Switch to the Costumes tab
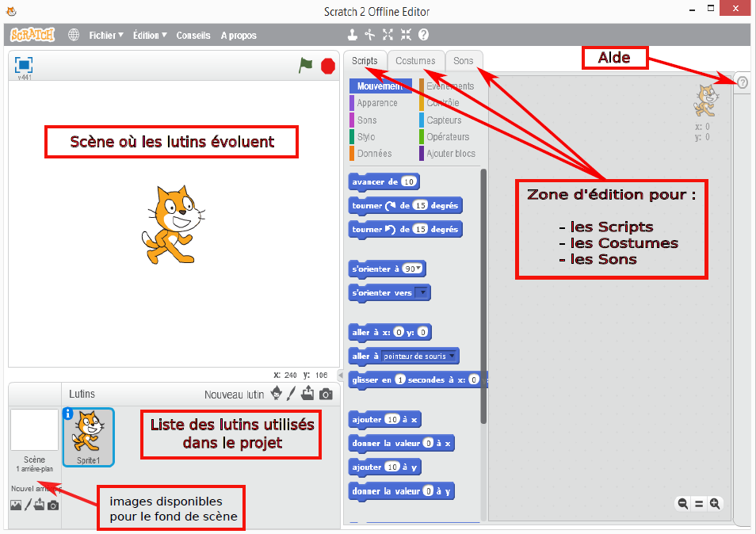This screenshot has width=756, height=534. tap(415, 61)
